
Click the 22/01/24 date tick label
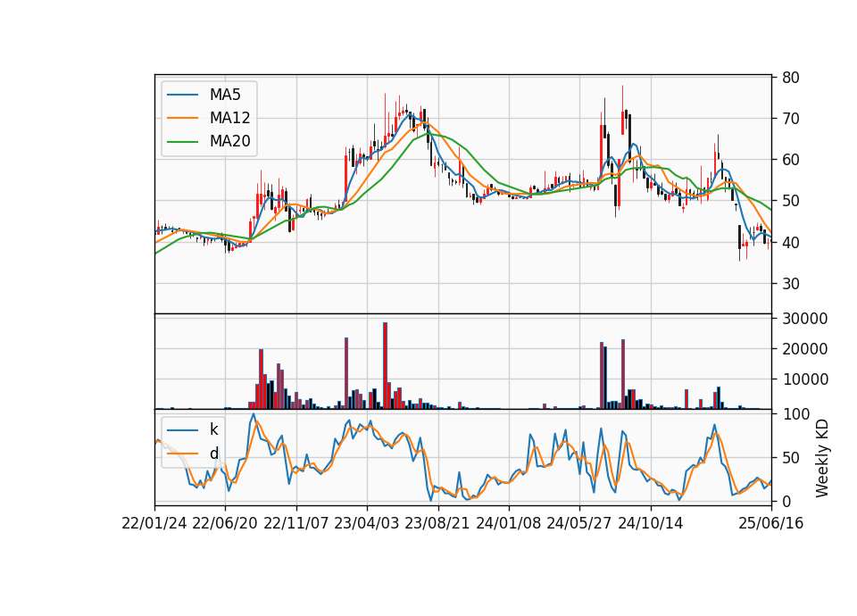click(154, 523)
